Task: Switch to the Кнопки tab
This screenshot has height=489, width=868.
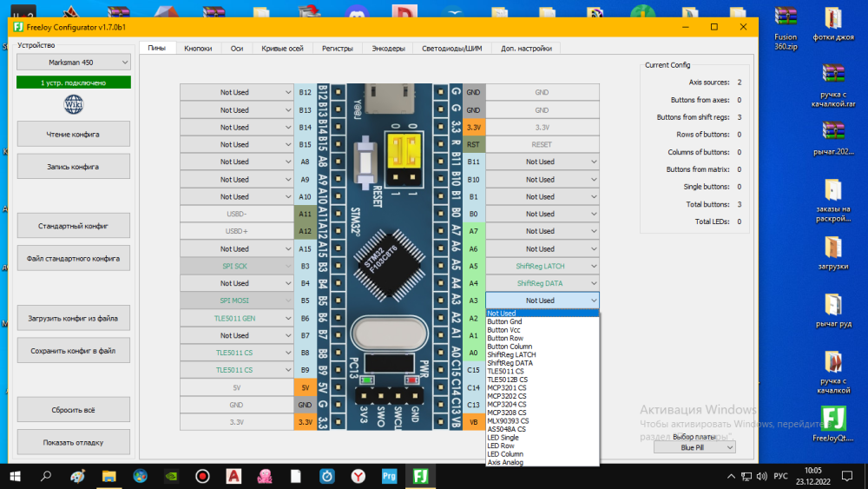Action: [198, 49]
